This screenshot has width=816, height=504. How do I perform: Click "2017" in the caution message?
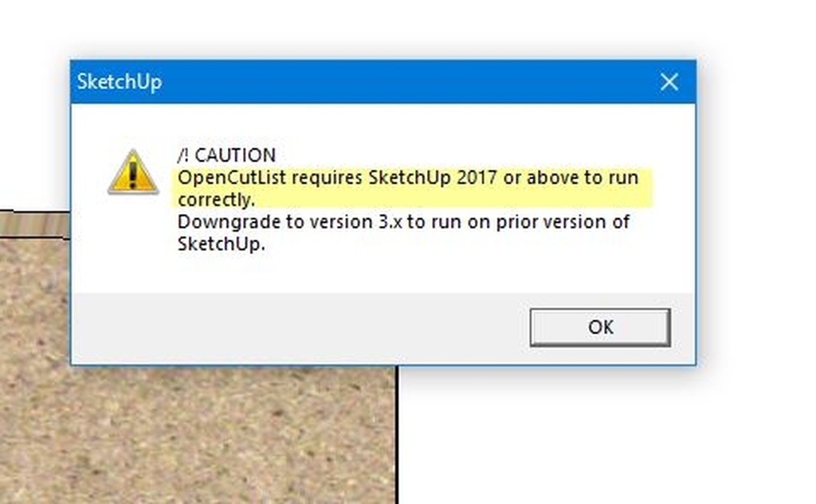coord(477,178)
